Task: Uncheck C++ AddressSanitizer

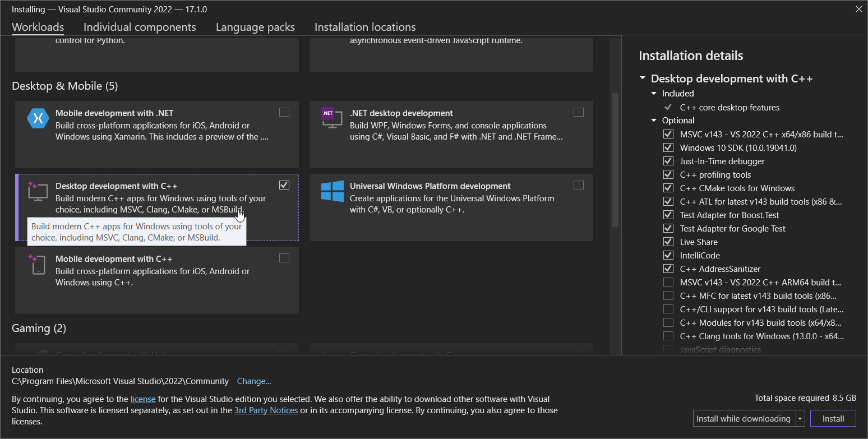Action: pyautogui.click(x=668, y=269)
